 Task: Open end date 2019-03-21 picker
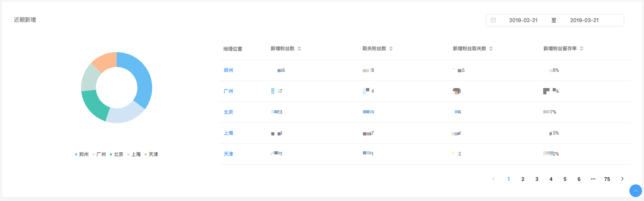[584, 20]
